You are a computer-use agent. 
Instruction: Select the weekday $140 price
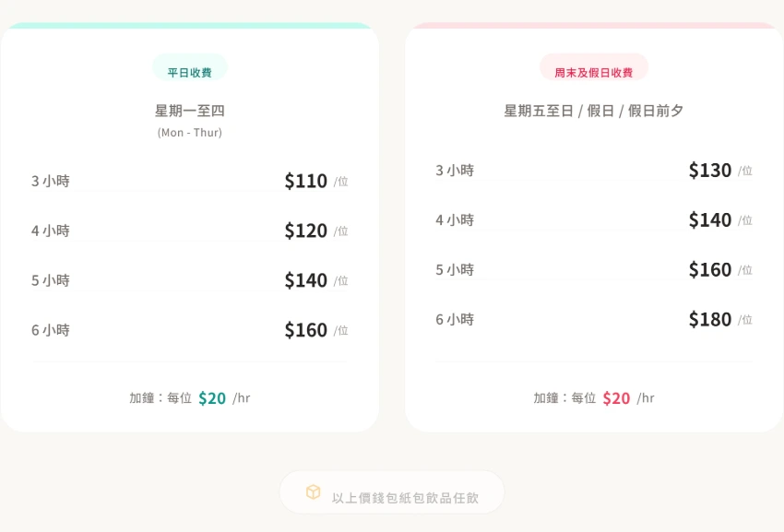coord(305,280)
